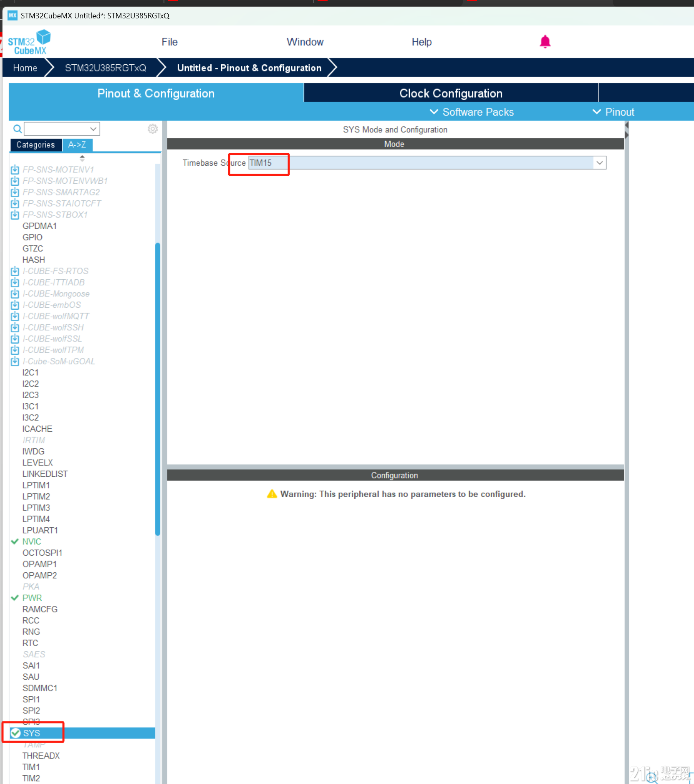Select I2C1 in peripheral list
This screenshot has width=694, height=784.
[30, 372]
